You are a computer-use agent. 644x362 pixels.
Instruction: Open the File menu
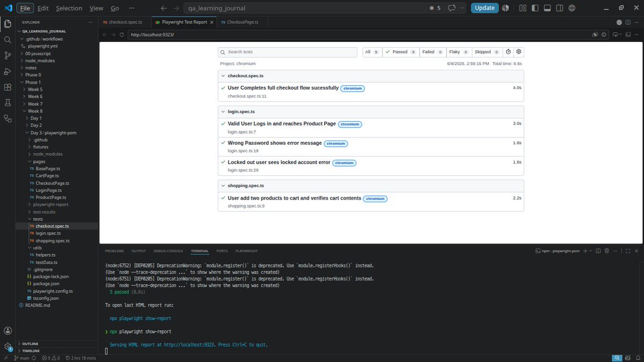[x=24, y=8]
